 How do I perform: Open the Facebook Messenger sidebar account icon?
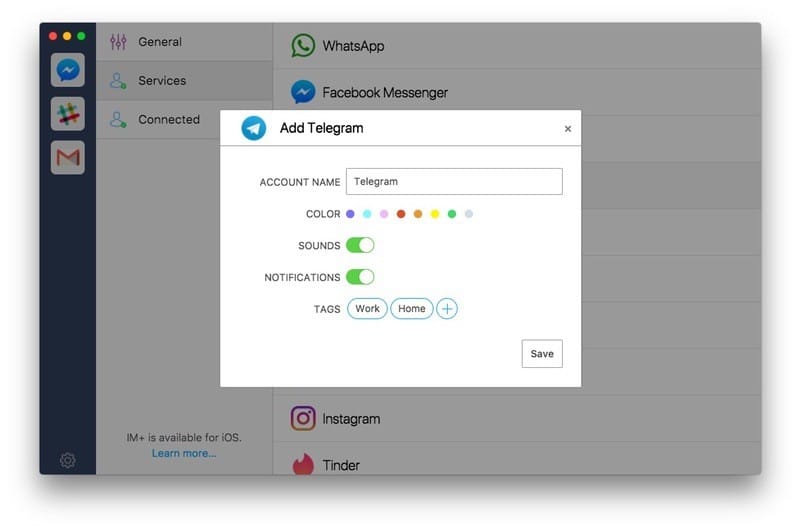click(68, 70)
